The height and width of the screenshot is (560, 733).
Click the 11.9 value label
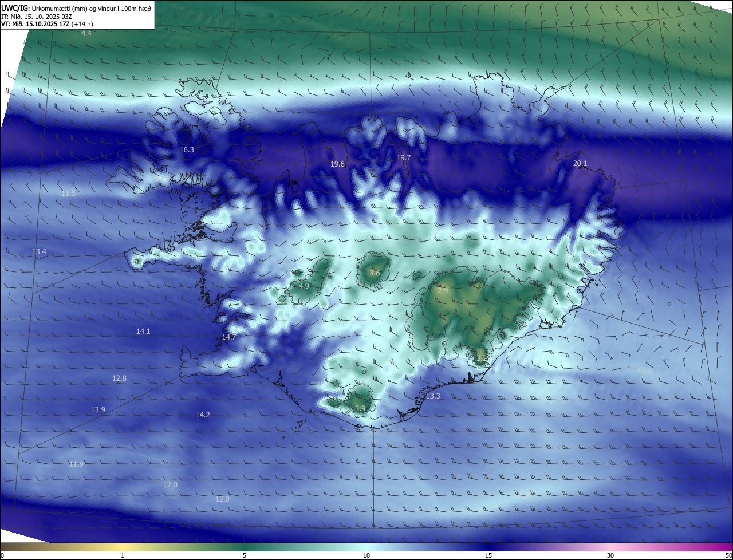[x=76, y=464]
